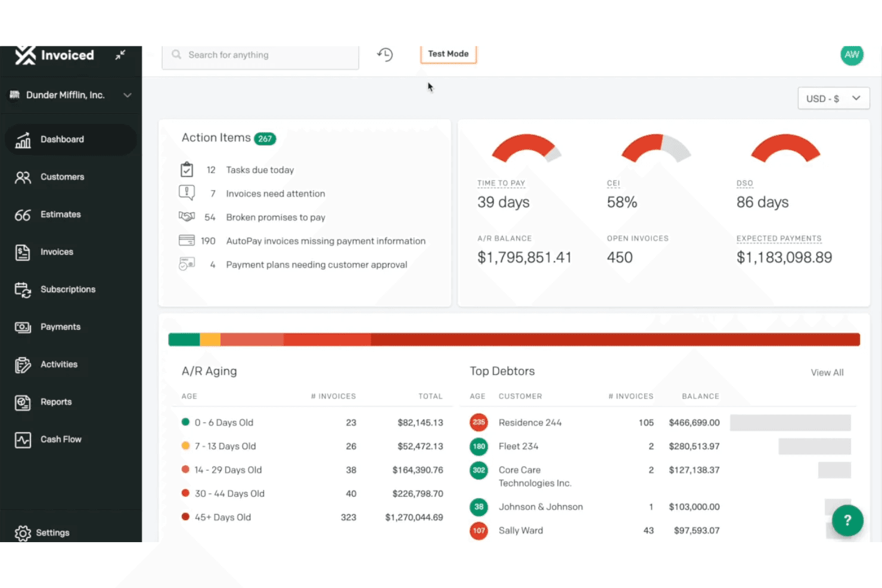This screenshot has height=588, width=882.
Task: Click the Reports icon in sidebar
Action: 23,402
